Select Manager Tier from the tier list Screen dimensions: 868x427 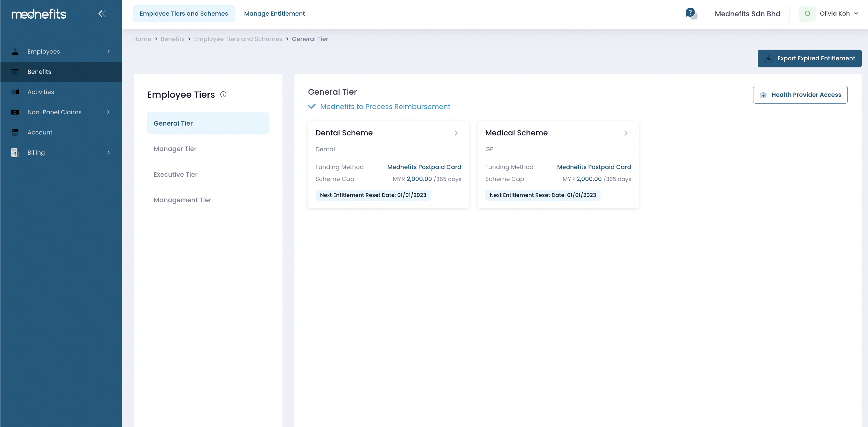(x=175, y=149)
